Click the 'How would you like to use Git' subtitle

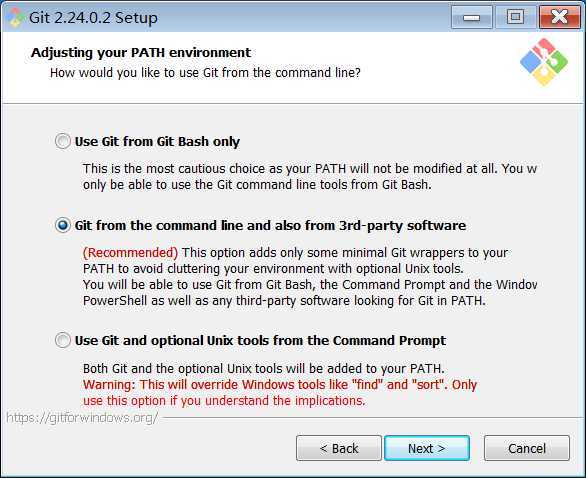pos(205,73)
